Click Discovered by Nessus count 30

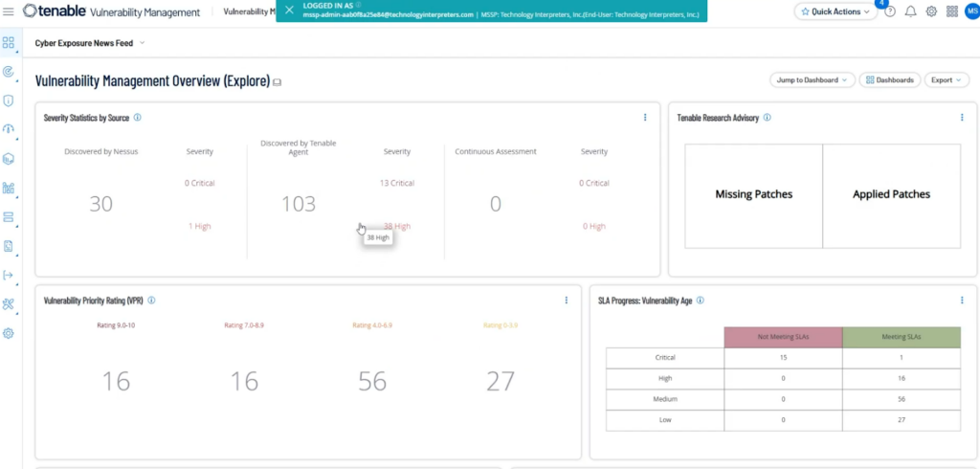pos(100,204)
